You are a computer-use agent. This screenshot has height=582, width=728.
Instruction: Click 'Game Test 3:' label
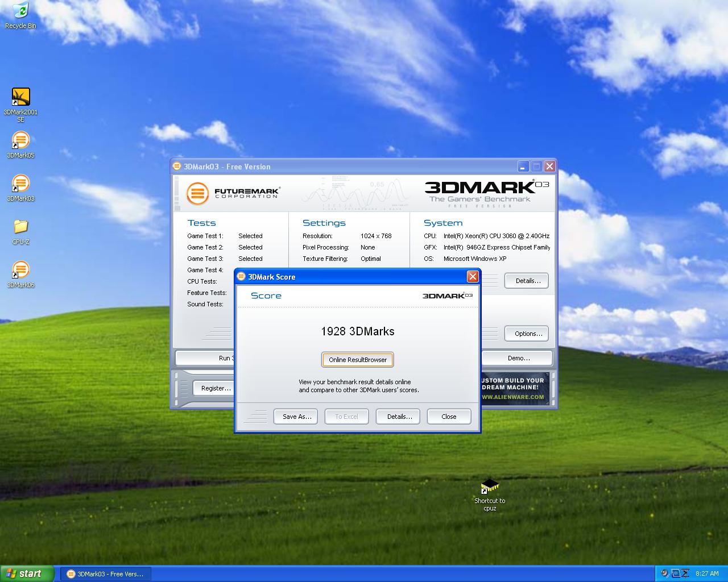(205, 259)
